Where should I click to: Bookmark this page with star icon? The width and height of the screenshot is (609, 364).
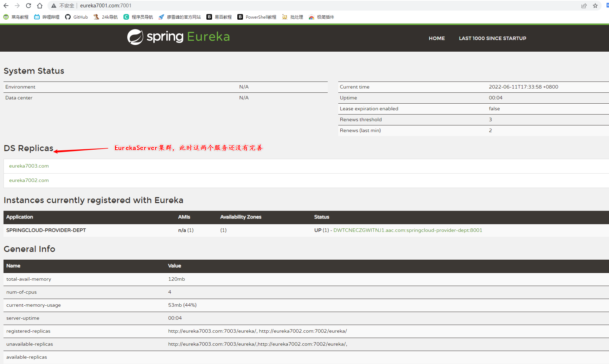pos(595,6)
